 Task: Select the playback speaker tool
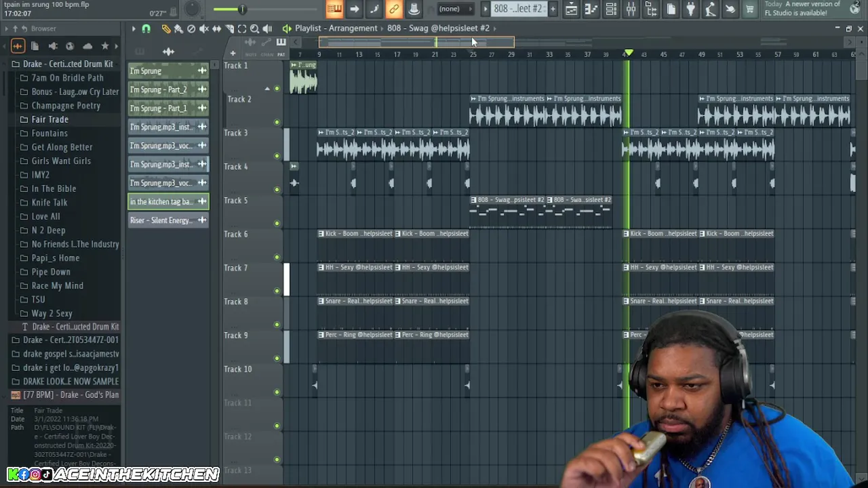click(267, 28)
